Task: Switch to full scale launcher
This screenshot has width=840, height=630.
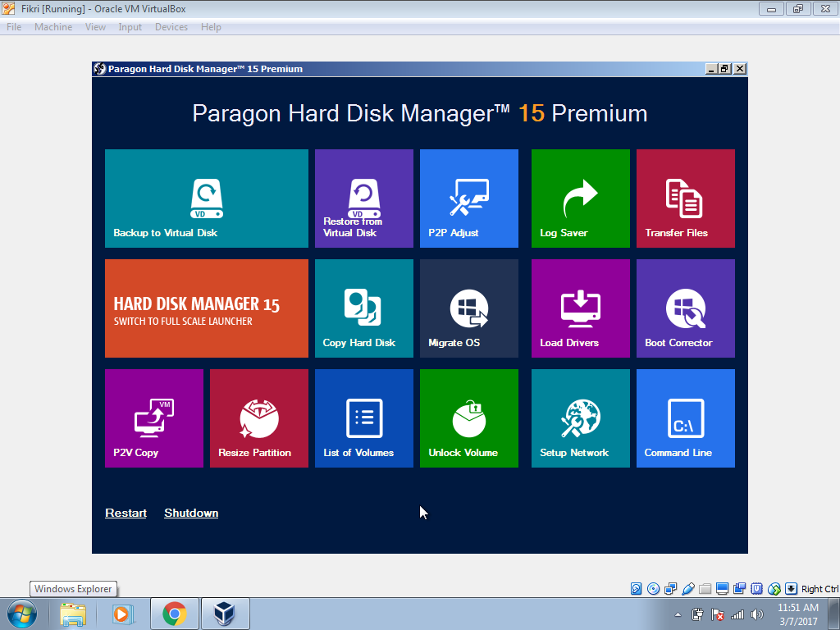Action: click(x=206, y=308)
